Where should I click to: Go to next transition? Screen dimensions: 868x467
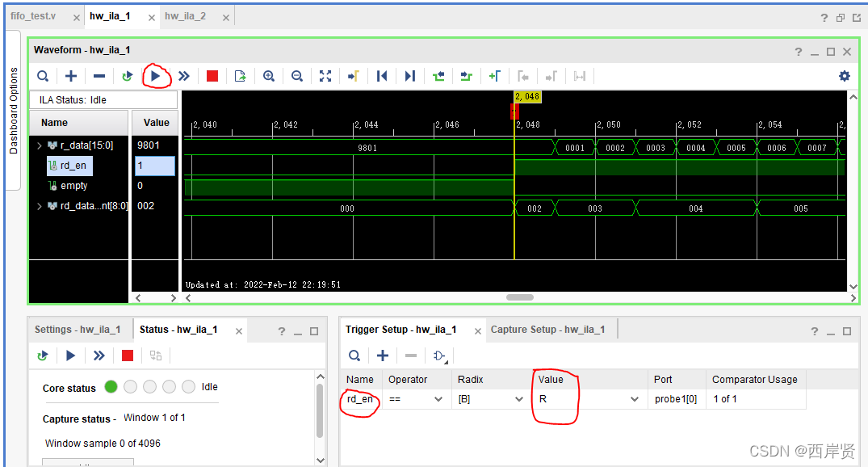click(x=467, y=77)
